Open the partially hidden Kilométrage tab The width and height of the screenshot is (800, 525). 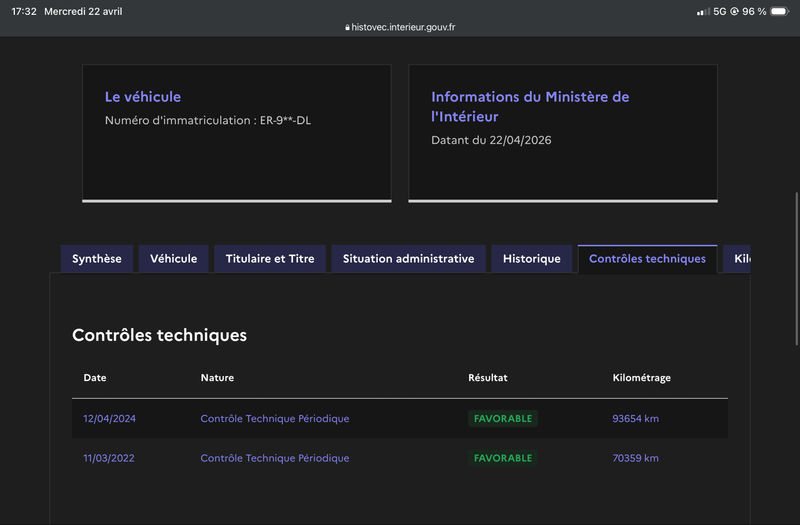point(737,259)
